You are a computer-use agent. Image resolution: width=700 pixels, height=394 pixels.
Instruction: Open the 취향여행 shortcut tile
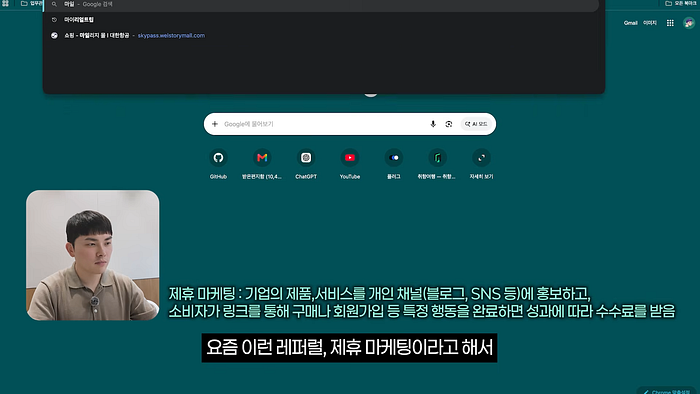coord(437,164)
